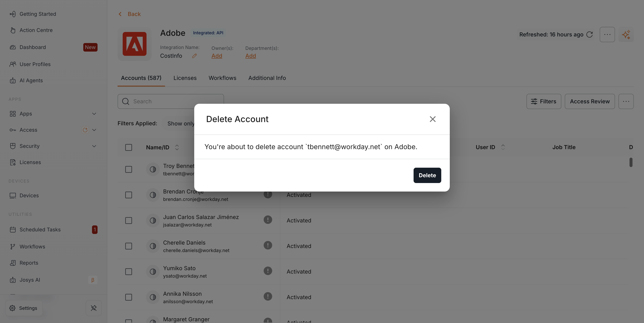Click the alert icon for Yumiko Sato
The width and height of the screenshot is (644, 323).
[268, 271]
